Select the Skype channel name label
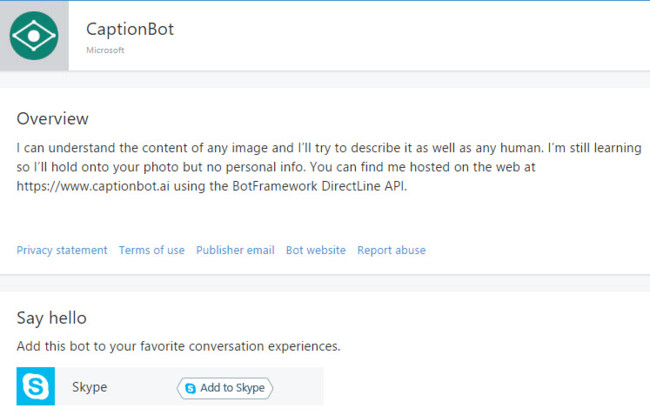The height and width of the screenshot is (415, 650). (90, 387)
